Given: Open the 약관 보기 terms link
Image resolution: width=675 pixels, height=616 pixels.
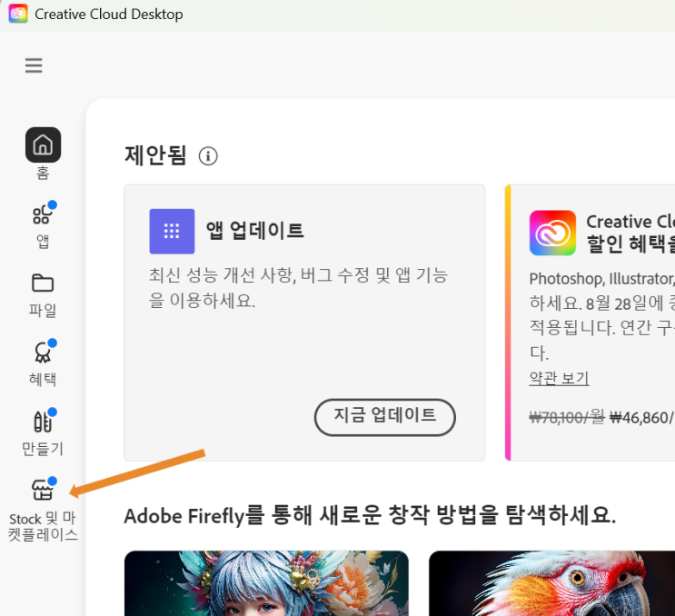Looking at the screenshot, I should pos(559,378).
